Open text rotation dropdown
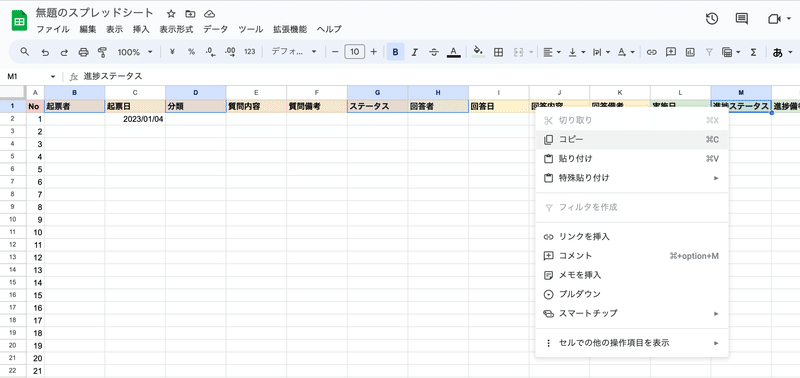This screenshot has height=378, width=800. click(626, 52)
